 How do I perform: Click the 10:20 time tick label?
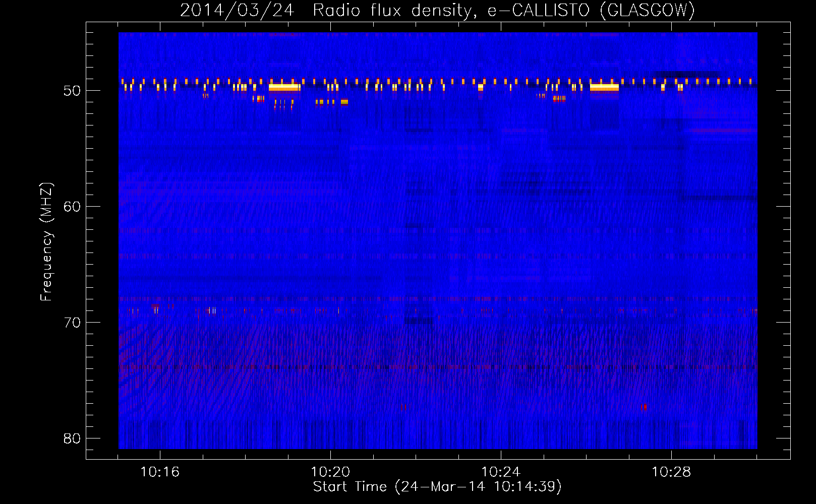pos(330,472)
